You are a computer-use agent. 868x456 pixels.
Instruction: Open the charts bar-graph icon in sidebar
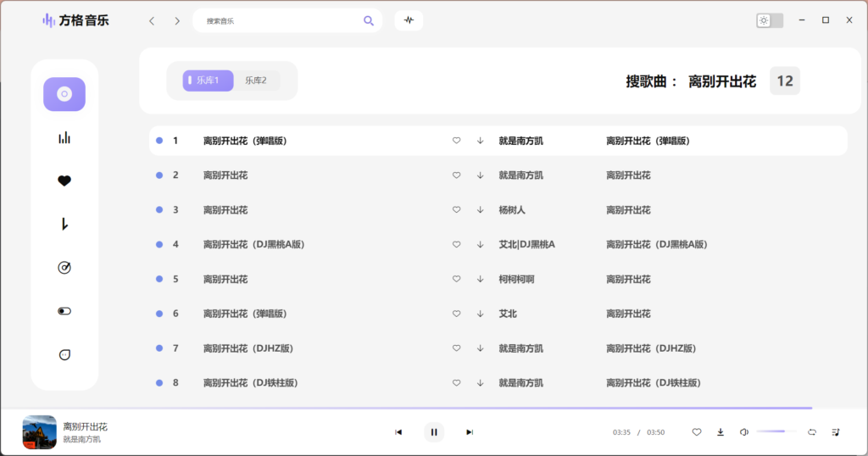coord(64,138)
